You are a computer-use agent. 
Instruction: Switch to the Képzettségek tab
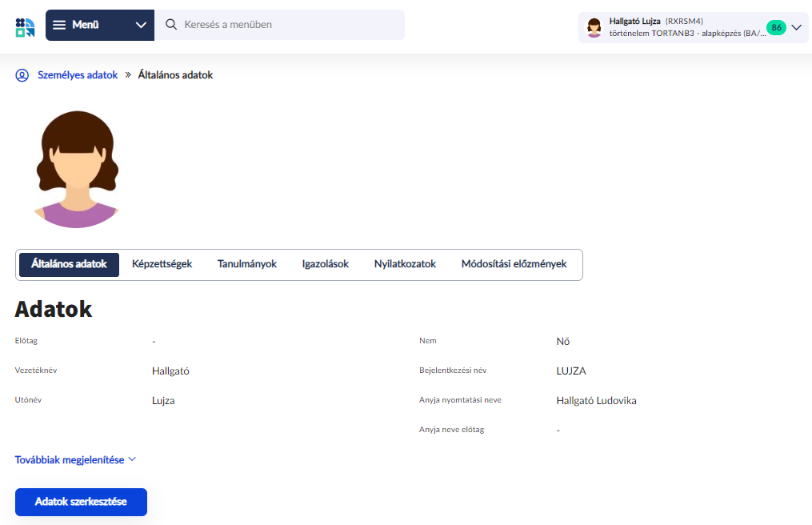click(x=162, y=264)
